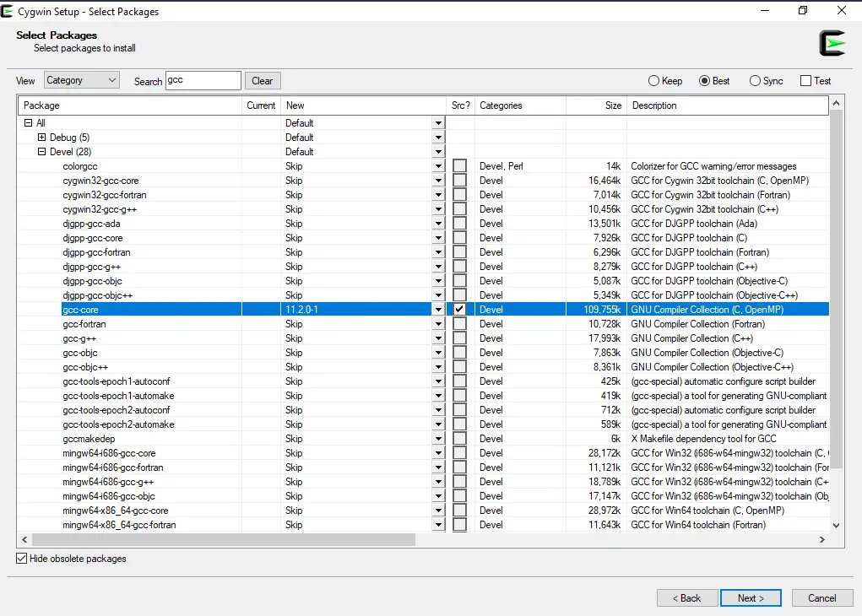Uncheck source checkbox for gcc-core
The height and width of the screenshot is (616, 862).
point(459,310)
